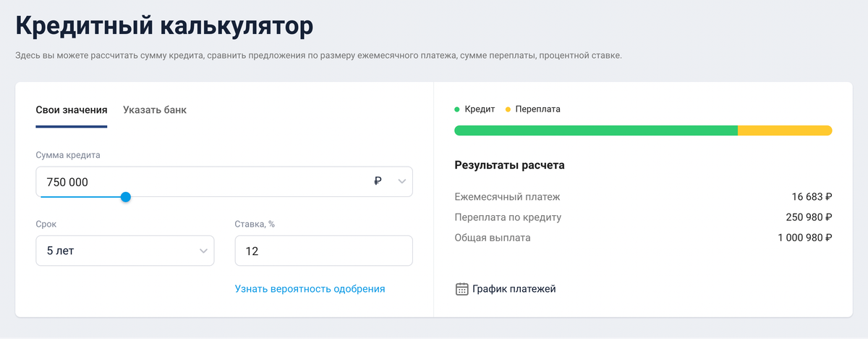This screenshot has width=868, height=339.
Task: Open the Срок term dropdown set to 5 лет
Action: tap(125, 251)
